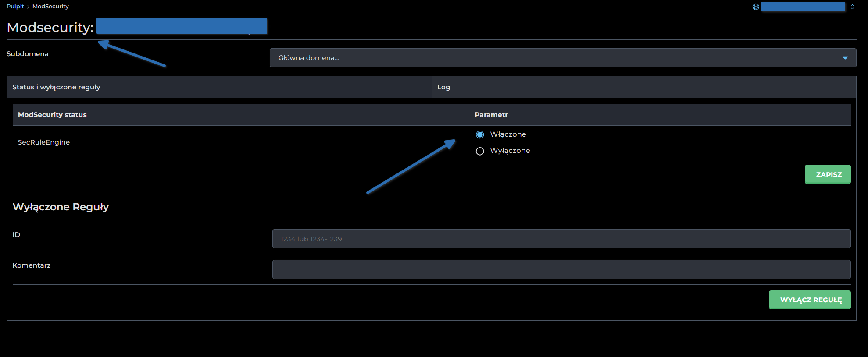Click the breadcrumb separator arrow after Pulpit
The width and height of the screenshot is (868, 357).
[28, 7]
